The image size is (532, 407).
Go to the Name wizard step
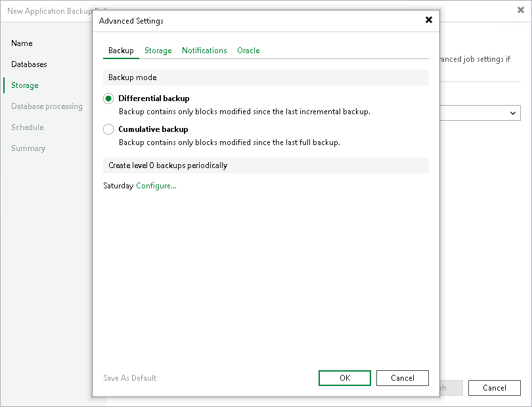[x=22, y=43]
